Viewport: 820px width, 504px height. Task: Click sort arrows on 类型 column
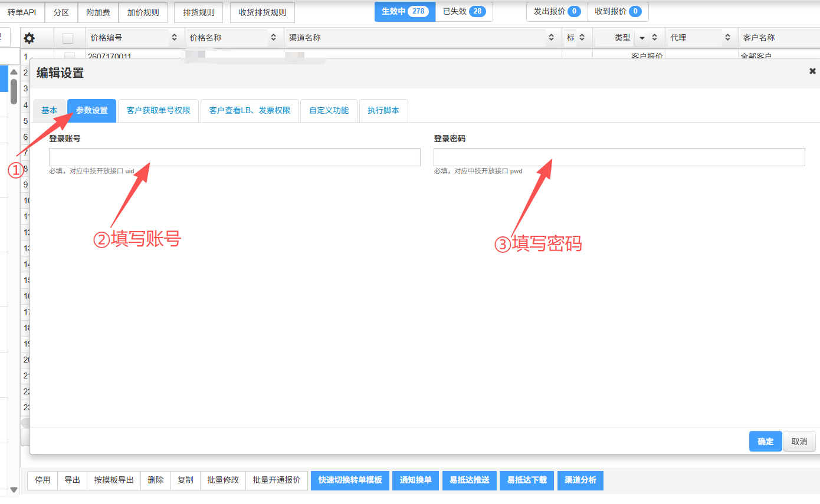pyautogui.click(x=654, y=38)
